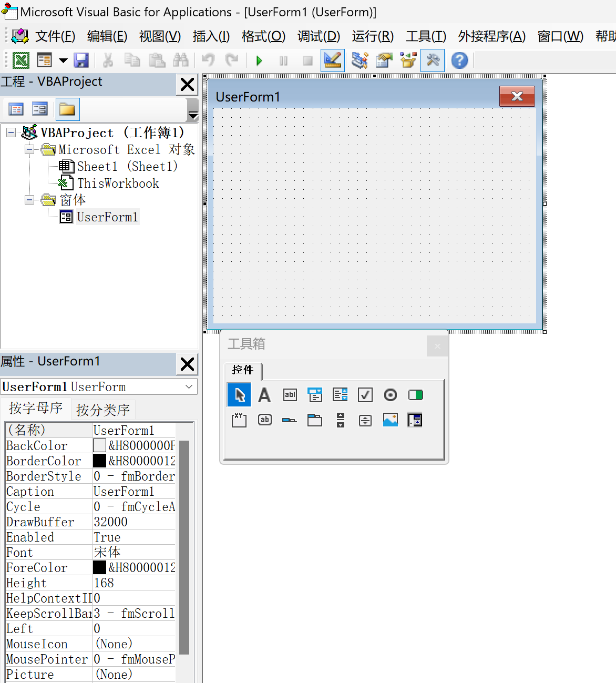Click the BorderColor black color swatch

click(99, 461)
